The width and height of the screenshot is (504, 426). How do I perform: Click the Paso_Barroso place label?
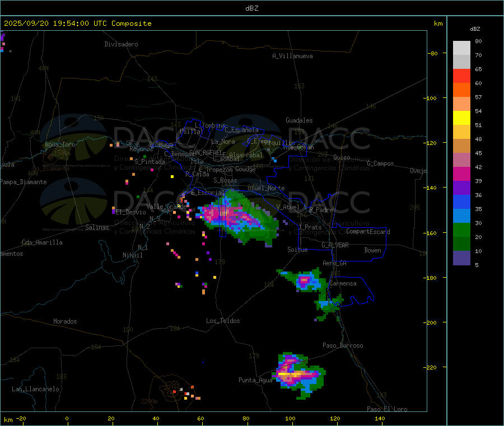tap(343, 345)
